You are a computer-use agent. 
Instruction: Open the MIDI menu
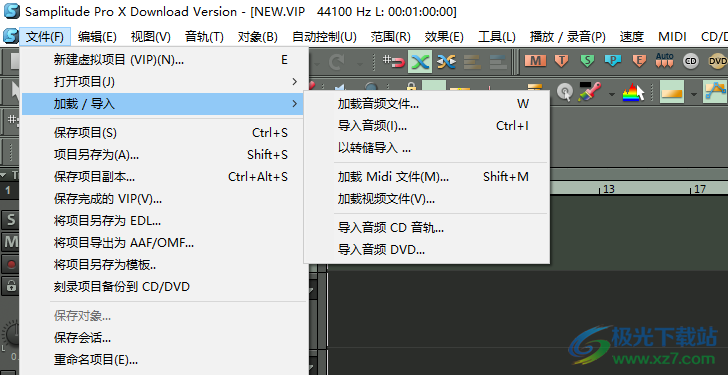pyautogui.click(x=672, y=36)
